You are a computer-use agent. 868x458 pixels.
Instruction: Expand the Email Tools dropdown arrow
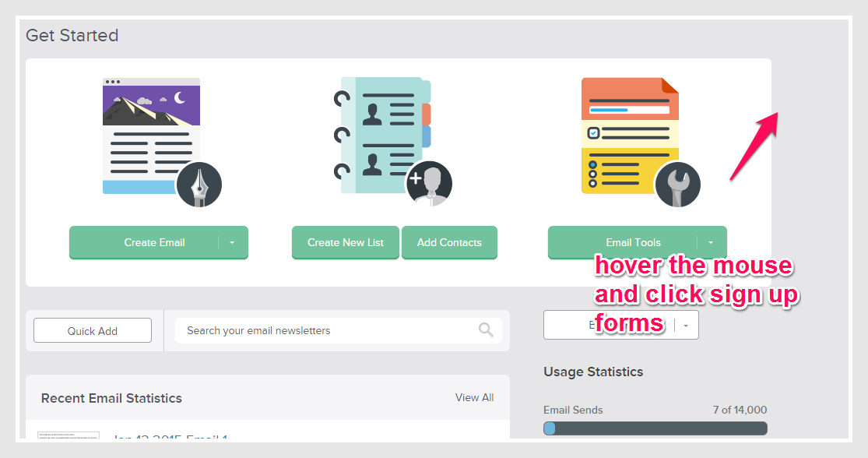(711, 242)
